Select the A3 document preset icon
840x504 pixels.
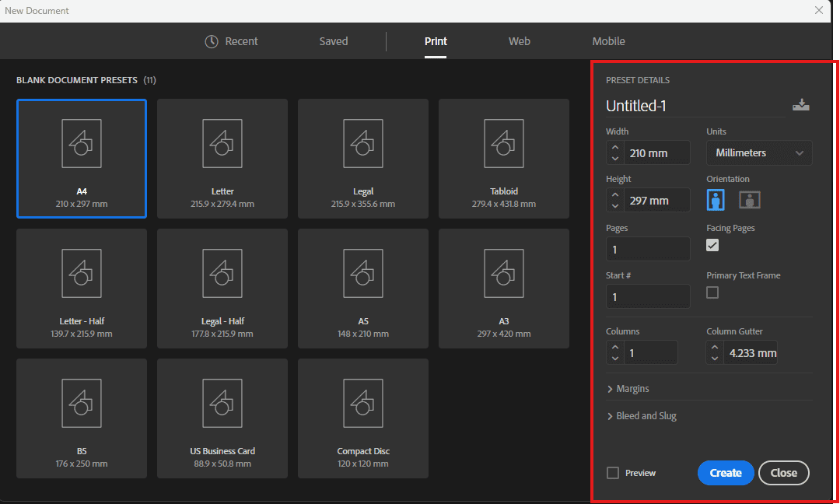(503, 274)
